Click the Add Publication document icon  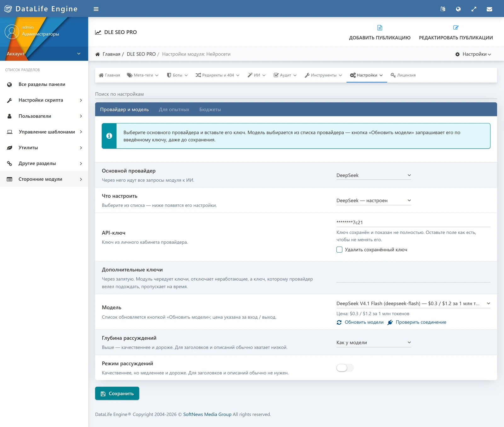coord(380,28)
